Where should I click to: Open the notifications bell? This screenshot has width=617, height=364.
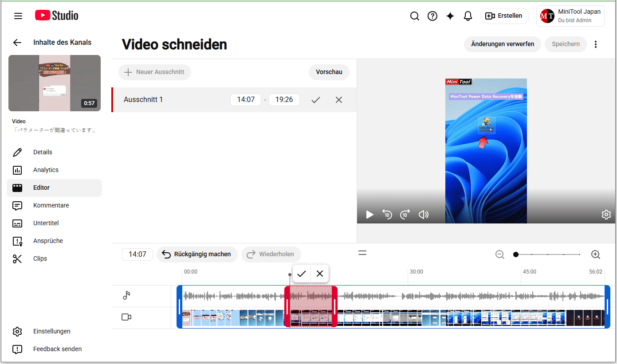tap(468, 16)
